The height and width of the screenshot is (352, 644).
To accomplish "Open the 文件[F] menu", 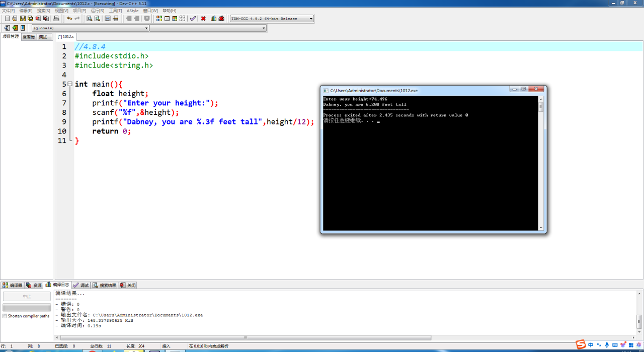I will pyautogui.click(x=9, y=11).
